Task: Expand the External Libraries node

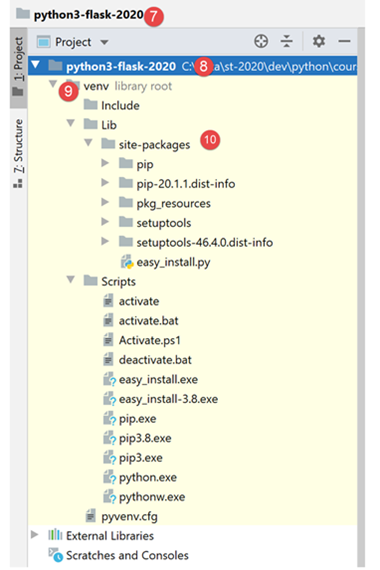Action: point(35,535)
